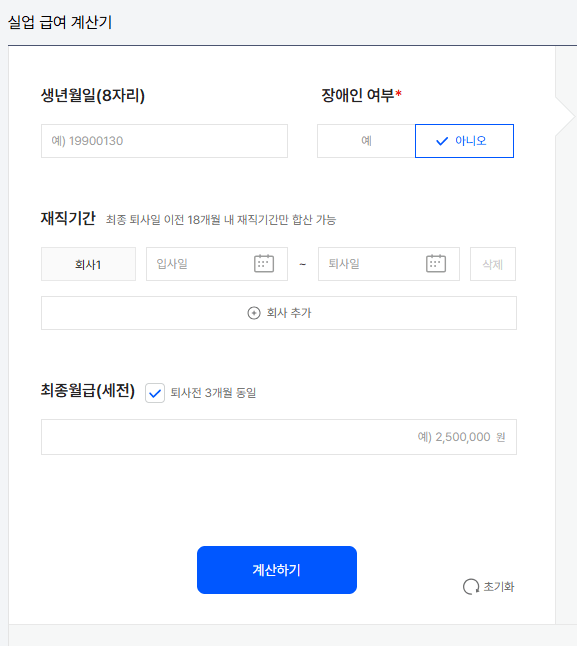Image resolution: width=577 pixels, height=646 pixels.
Task: Click the 회사1 label box
Action: [89, 264]
